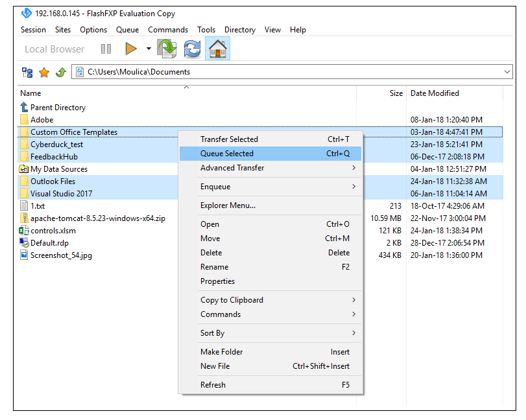Open the Queue menu
This screenshot has height=420, width=526.
128,30
